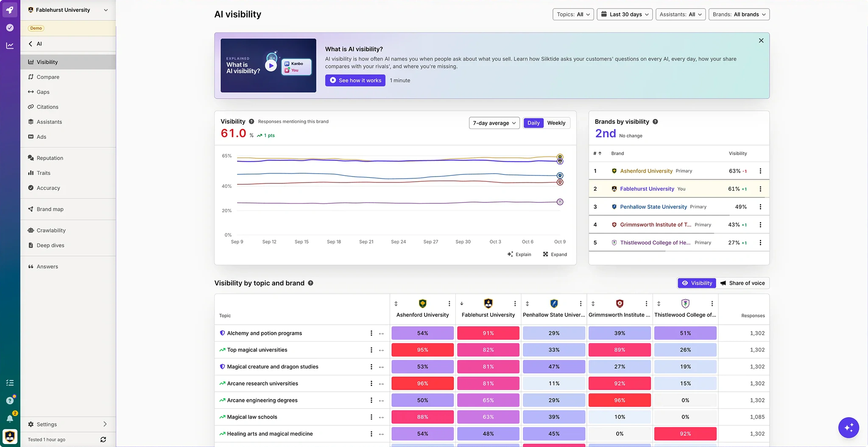Viewport: 868px width, 447px height.
Task: Click the help icon beside Visibility by topic and brand
Action: pos(311,283)
